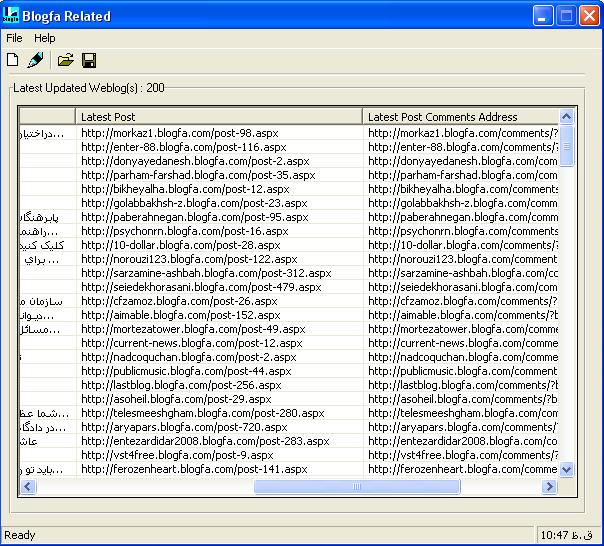This screenshot has width=604, height=546.
Task: Select ferozenheart.blogfa.com/post-141.aspx cell
Action: [x=219, y=469]
